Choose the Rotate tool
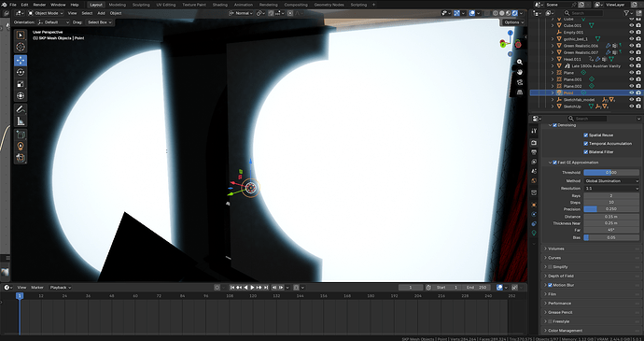644x341 pixels. (x=21, y=72)
